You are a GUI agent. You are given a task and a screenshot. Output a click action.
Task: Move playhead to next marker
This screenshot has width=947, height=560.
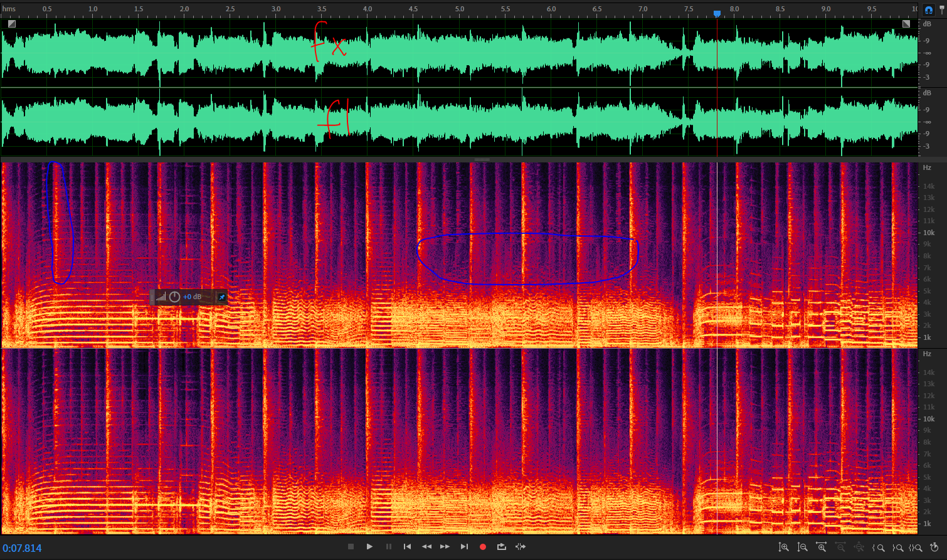(x=464, y=547)
